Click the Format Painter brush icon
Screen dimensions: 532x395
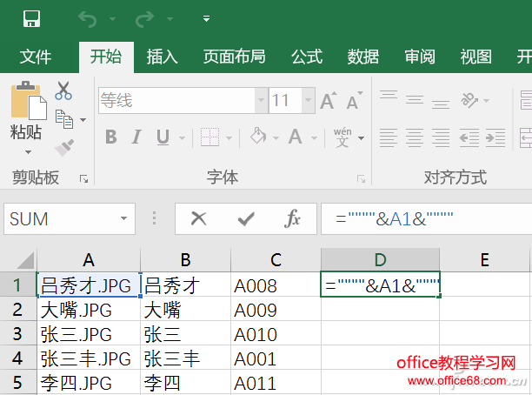[x=63, y=148]
